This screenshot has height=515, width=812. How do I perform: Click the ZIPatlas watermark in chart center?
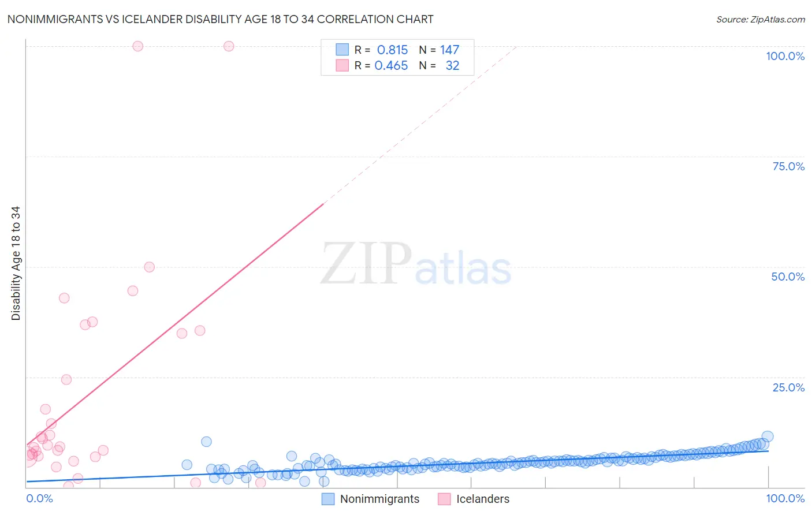click(416, 264)
